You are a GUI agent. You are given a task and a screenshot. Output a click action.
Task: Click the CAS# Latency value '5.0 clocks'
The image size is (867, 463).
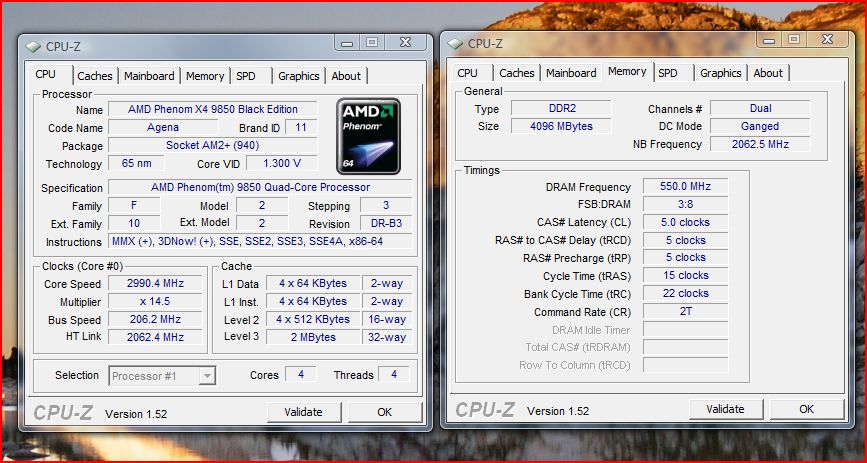coord(686,222)
